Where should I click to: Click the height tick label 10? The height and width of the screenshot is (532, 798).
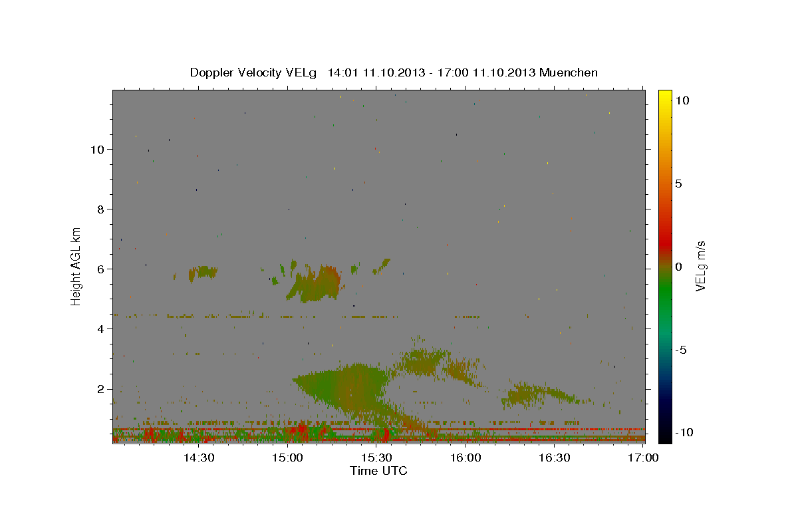[98, 149]
